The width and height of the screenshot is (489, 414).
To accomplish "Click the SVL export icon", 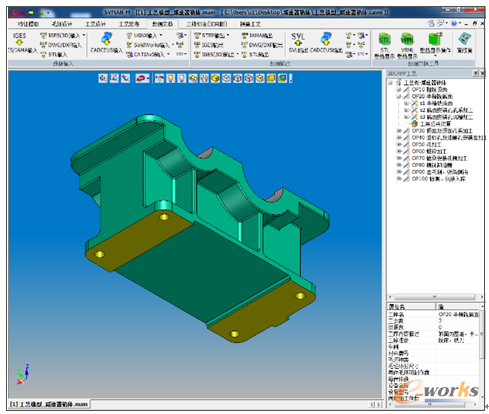I will (298, 39).
